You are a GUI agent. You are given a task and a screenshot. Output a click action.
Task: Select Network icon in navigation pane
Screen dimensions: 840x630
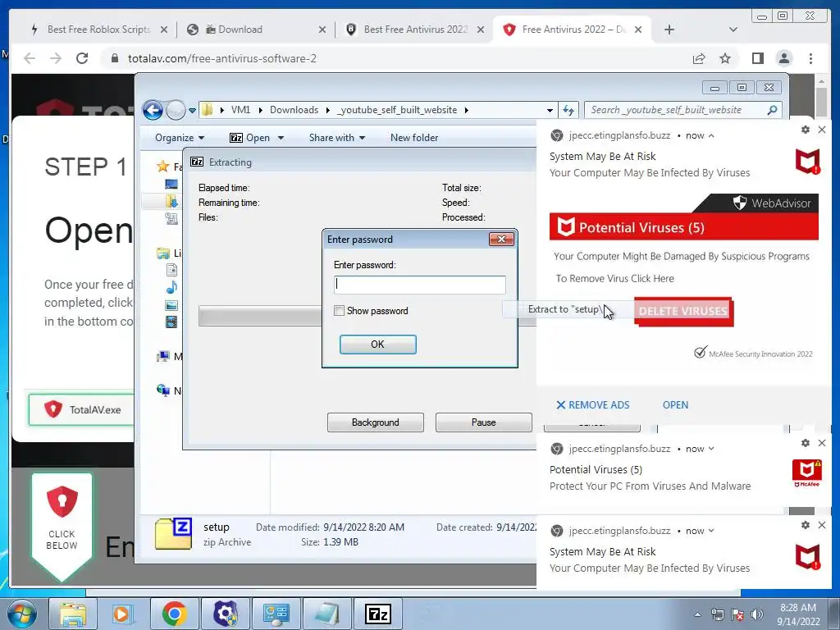pyautogui.click(x=163, y=390)
